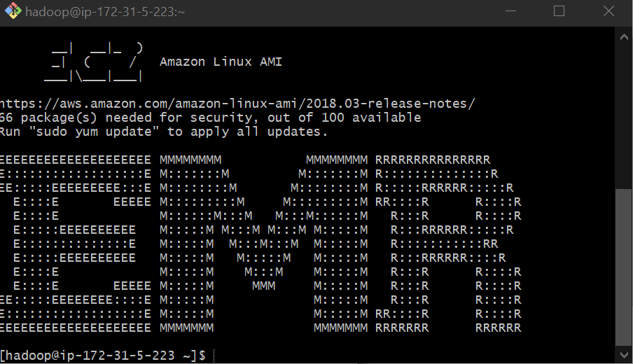Viewport: 633px width, 364px height.
Task: Click the vertical scrollbar thumb
Action: [624, 267]
